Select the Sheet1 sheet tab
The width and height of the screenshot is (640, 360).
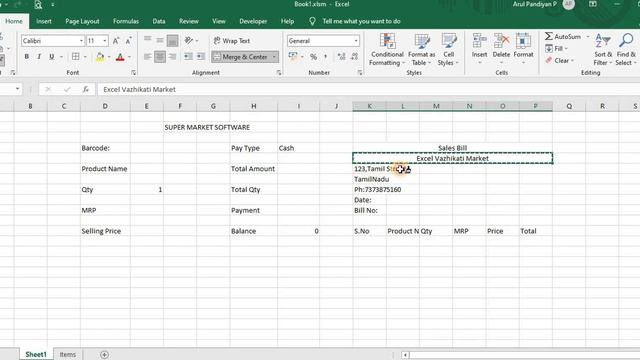[x=36, y=354]
